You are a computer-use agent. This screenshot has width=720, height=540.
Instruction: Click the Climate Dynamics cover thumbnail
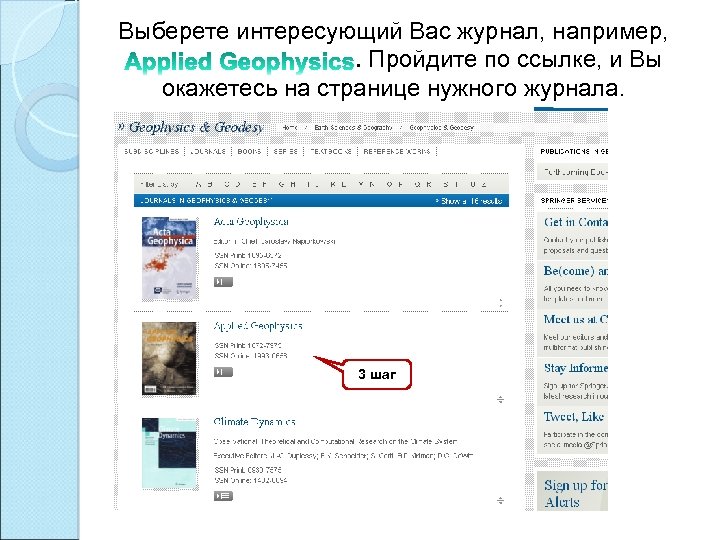[x=170, y=454]
